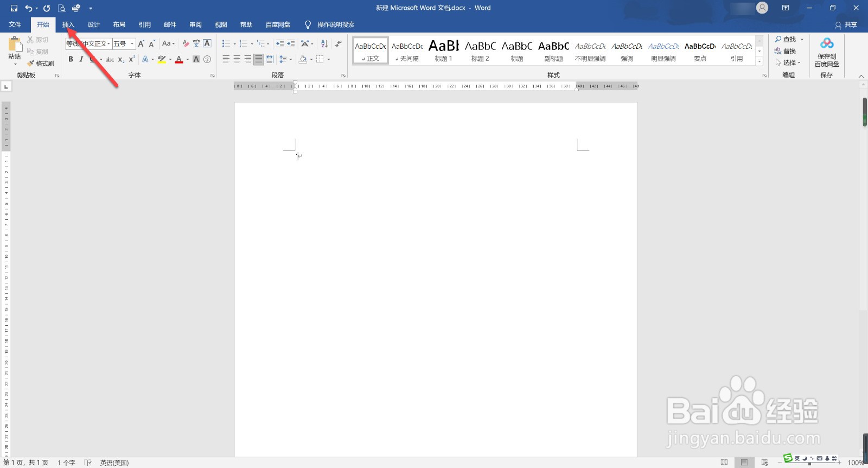The width and height of the screenshot is (868, 468).
Task: Toggle Italic formatting
Action: point(81,59)
